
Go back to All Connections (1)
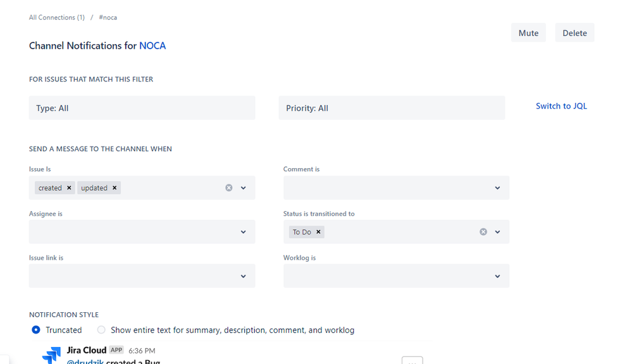point(57,17)
